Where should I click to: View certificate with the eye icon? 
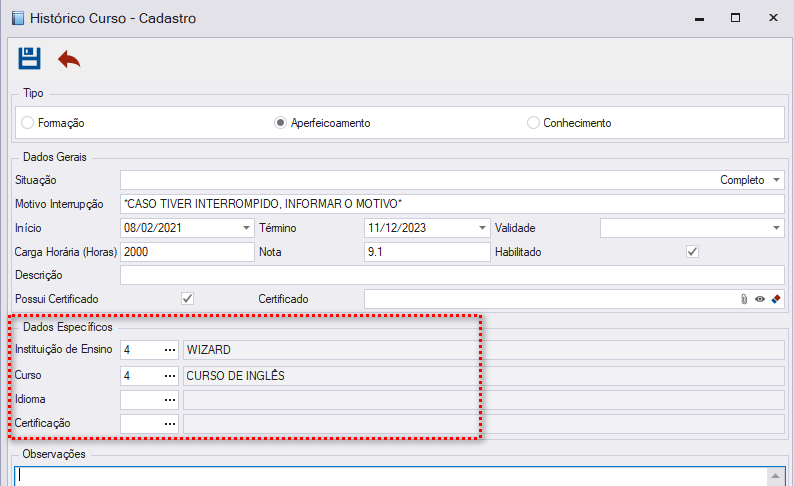pos(760,299)
